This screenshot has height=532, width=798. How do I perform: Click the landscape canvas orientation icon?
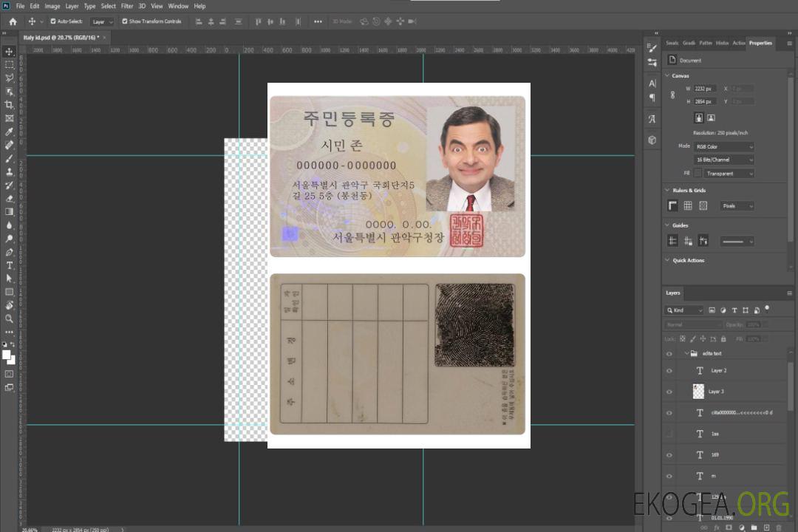pyautogui.click(x=711, y=117)
